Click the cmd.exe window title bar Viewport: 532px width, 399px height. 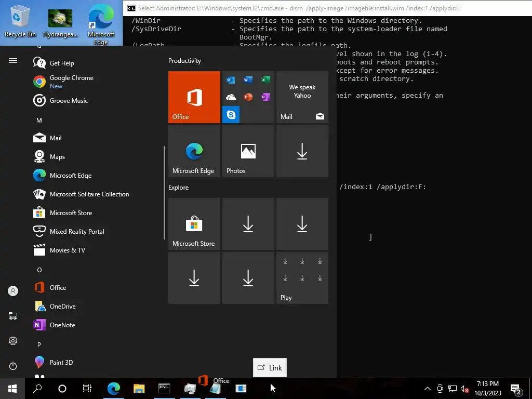(x=327, y=8)
